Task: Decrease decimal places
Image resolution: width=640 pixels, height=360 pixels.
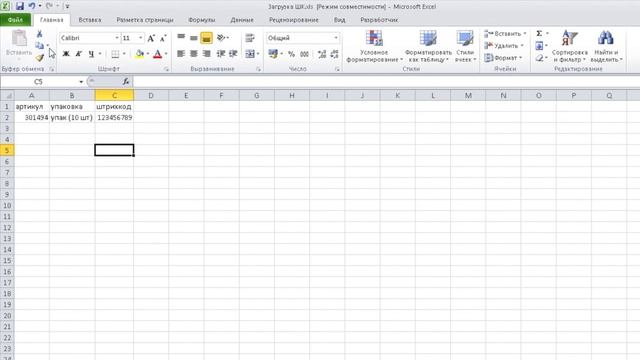Action: coord(334,54)
